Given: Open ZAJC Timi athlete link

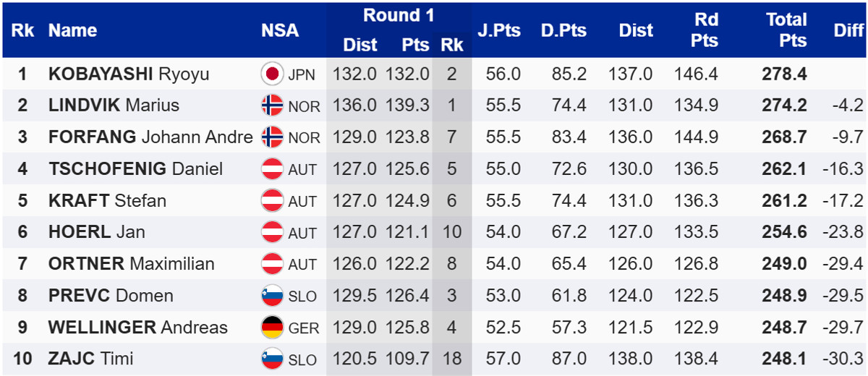Looking at the screenshot, I should pyautogui.click(x=90, y=359).
